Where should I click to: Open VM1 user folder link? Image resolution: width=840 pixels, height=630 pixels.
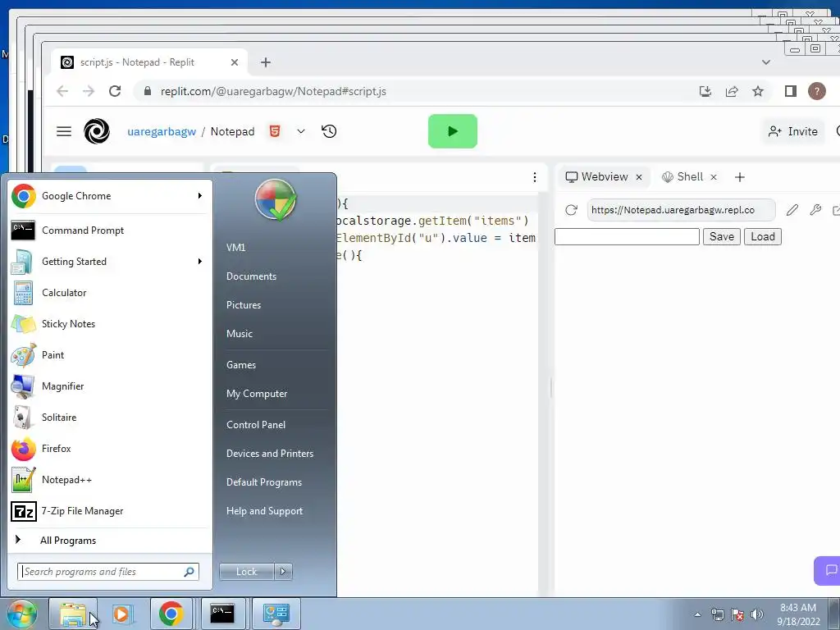pyautogui.click(x=235, y=248)
